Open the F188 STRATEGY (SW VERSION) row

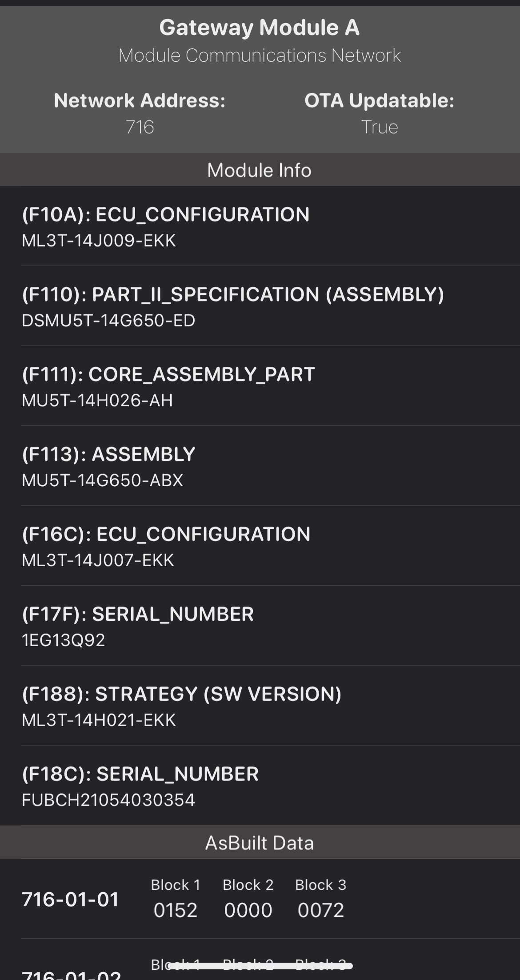click(260, 706)
